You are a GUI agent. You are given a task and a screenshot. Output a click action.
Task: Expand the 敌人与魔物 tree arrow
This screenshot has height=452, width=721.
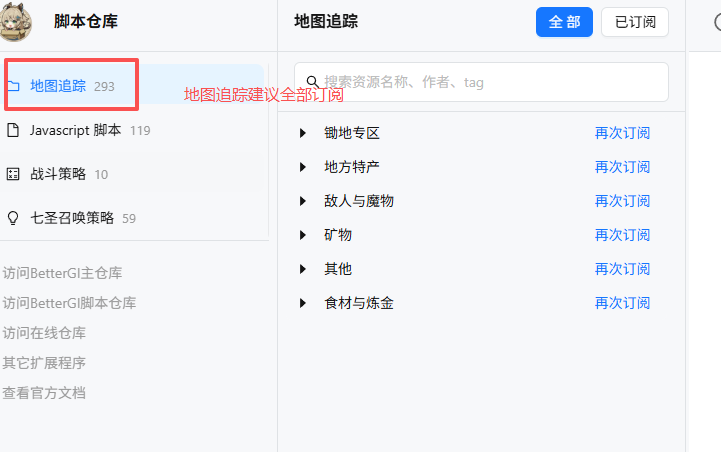pos(303,201)
